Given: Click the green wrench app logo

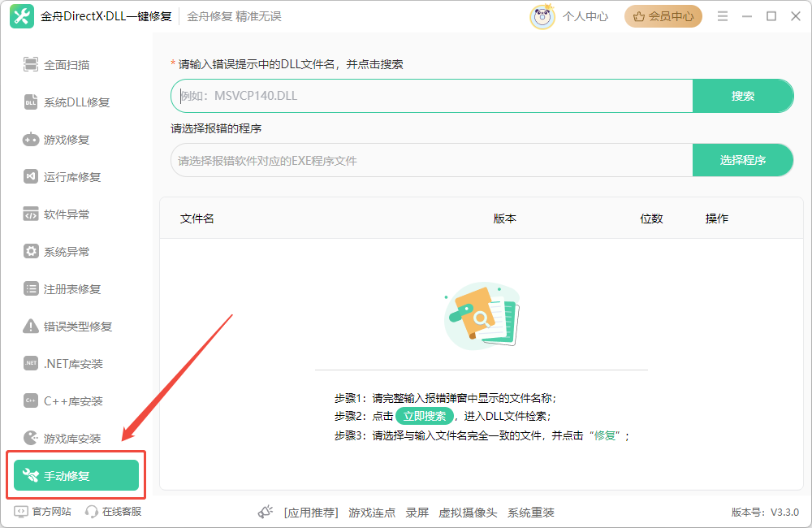Looking at the screenshot, I should [22, 16].
